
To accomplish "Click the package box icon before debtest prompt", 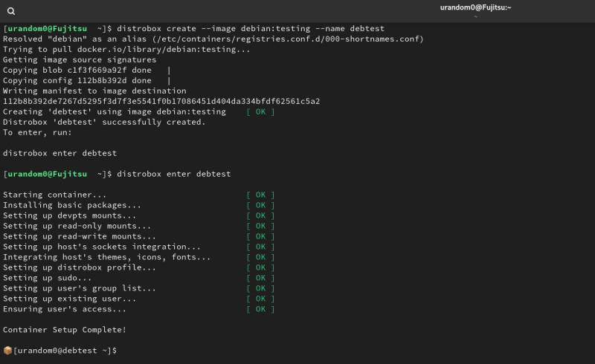I will (x=7, y=350).
